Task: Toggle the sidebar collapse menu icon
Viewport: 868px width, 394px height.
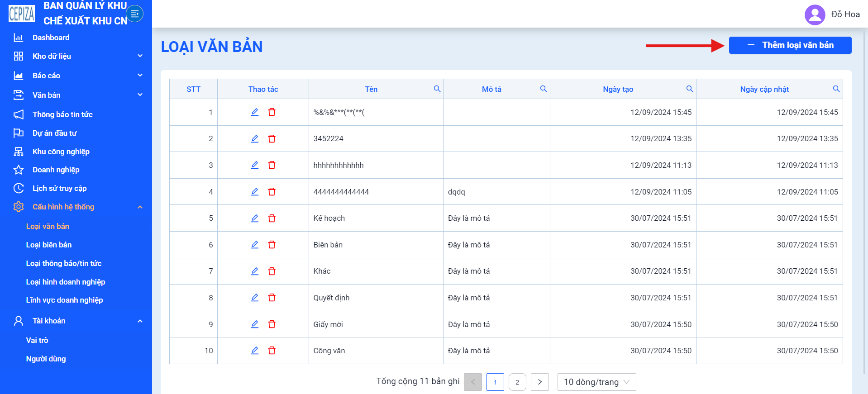Action: pyautogui.click(x=134, y=14)
